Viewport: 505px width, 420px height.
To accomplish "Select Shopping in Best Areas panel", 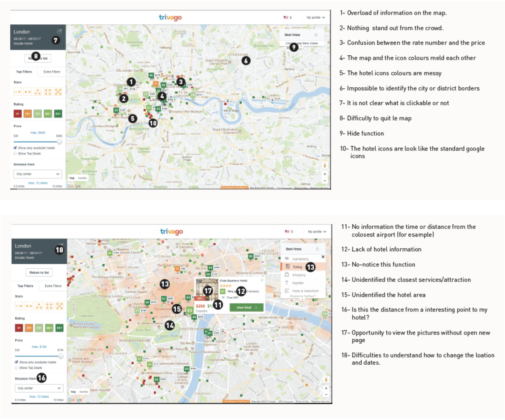I will click(298, 275).
